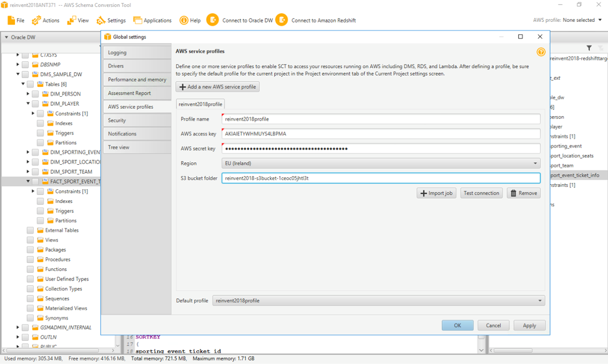This screenshot has height=364, width=608.
Task: Click Add a new AWS service profile
Action: click(217, 87)
